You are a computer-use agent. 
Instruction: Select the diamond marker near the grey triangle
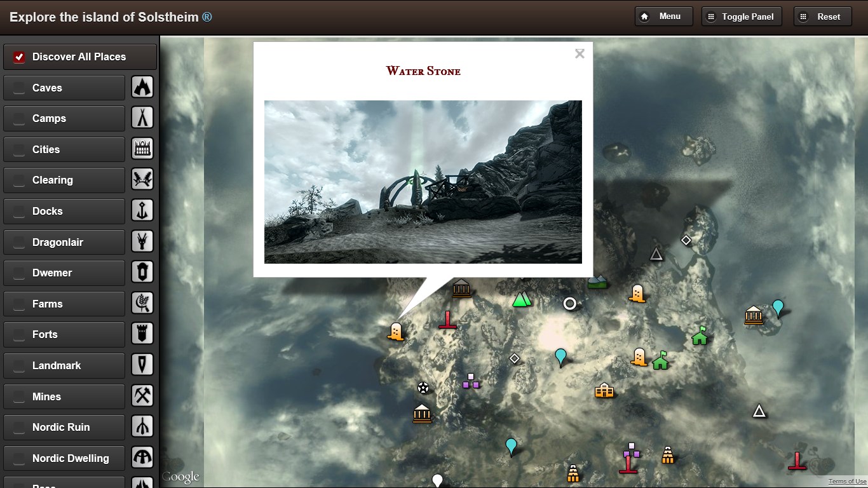(x=686, y=240)
